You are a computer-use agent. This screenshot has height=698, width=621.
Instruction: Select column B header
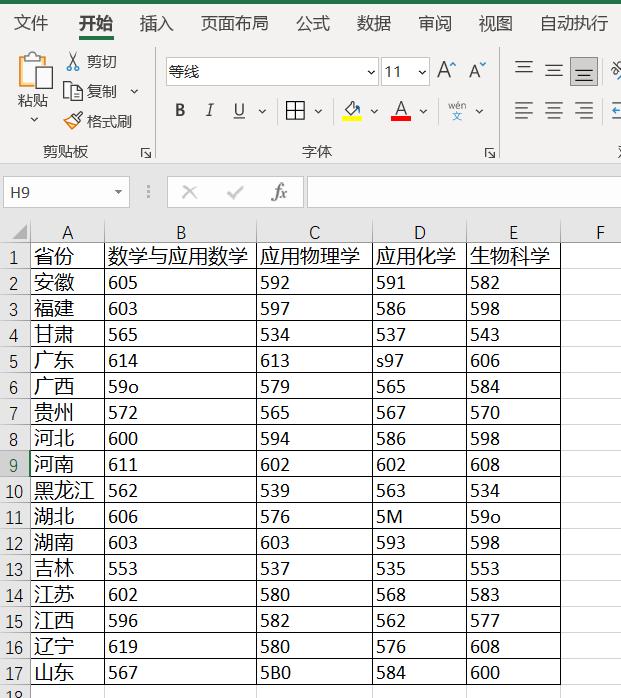tap(180, 232)
